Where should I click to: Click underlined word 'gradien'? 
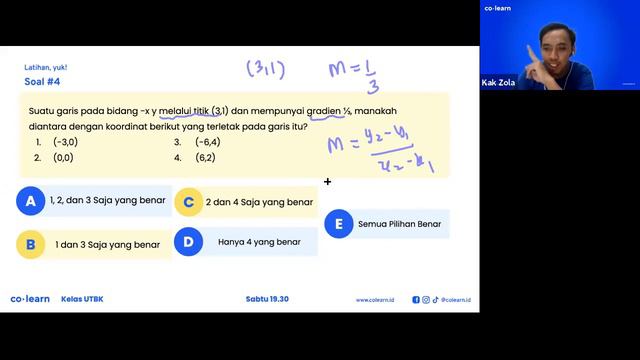pos(324,111)
